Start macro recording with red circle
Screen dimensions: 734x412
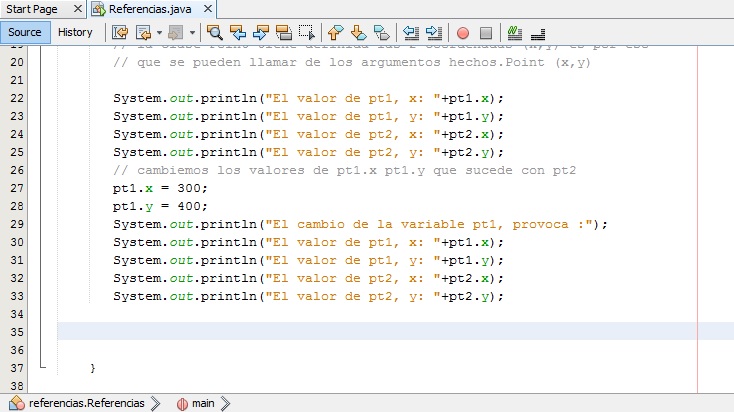click(x=463, y=32)
